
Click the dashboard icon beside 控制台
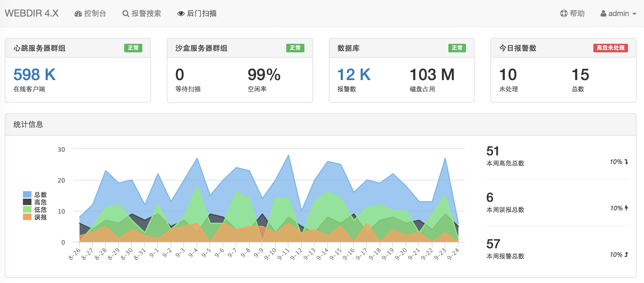pos(78,14)
